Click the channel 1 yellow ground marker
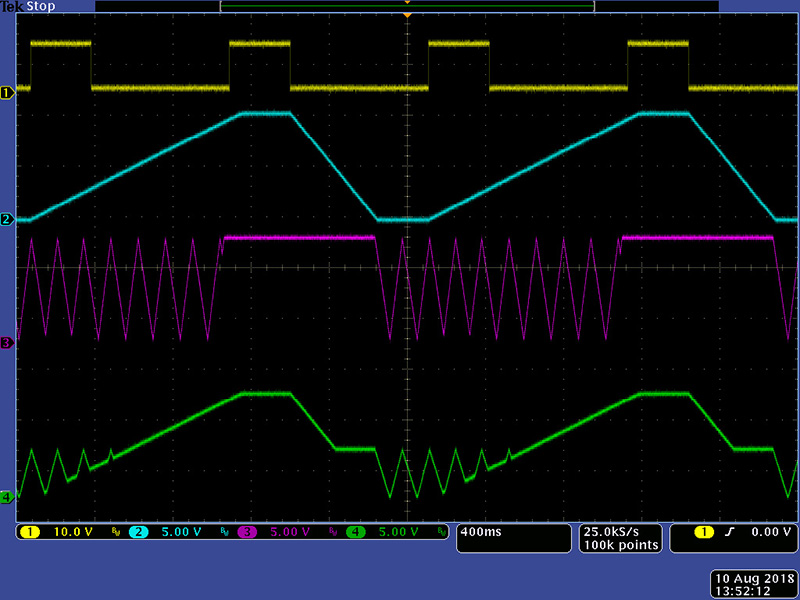 [x=7, y=92]
